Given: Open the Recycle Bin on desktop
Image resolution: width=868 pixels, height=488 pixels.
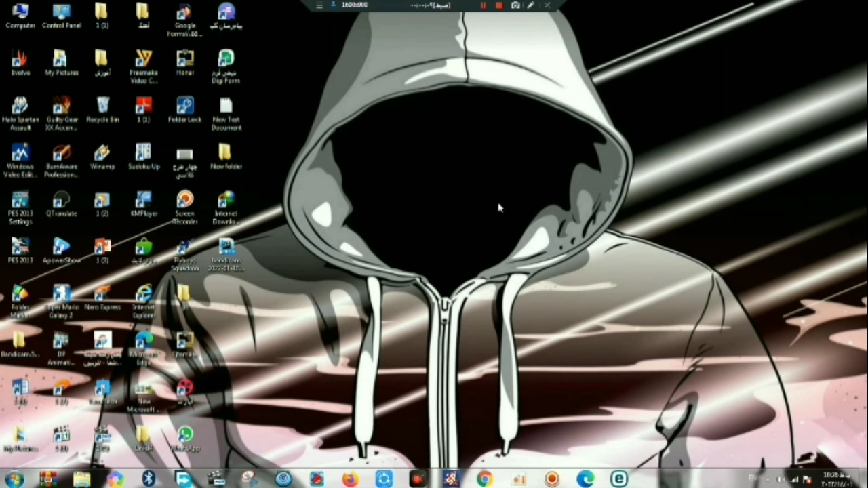Looking at the screenshot, I should [x=102, y=107].
